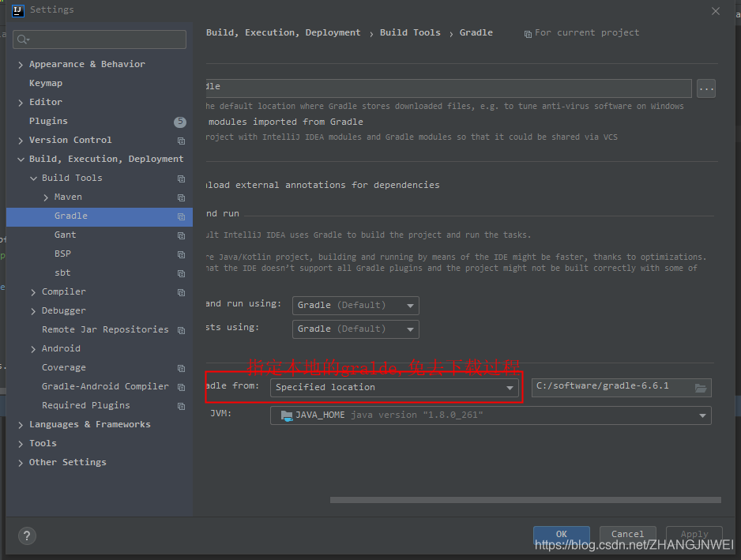This screenshot has width=741, height=560.
Task: Open the Gradle JVM dropdown
Action: [491, 415]
